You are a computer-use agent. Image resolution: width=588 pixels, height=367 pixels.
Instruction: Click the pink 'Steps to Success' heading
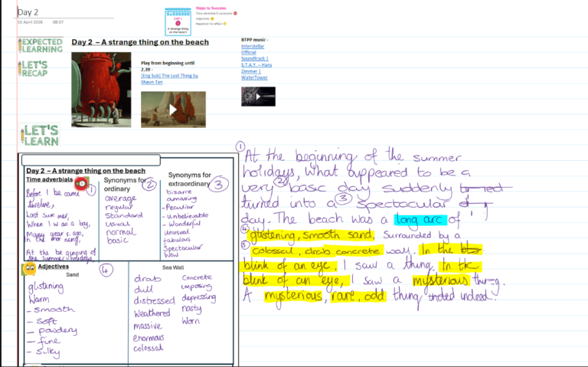211,8
